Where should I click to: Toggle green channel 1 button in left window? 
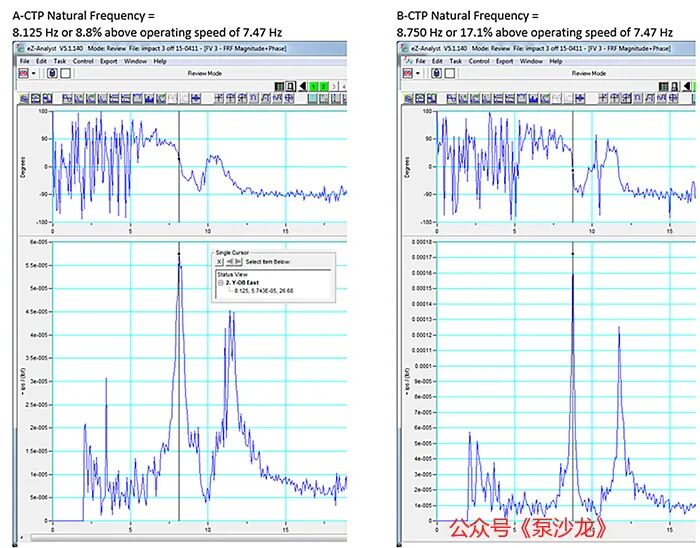tap(314, 86)
